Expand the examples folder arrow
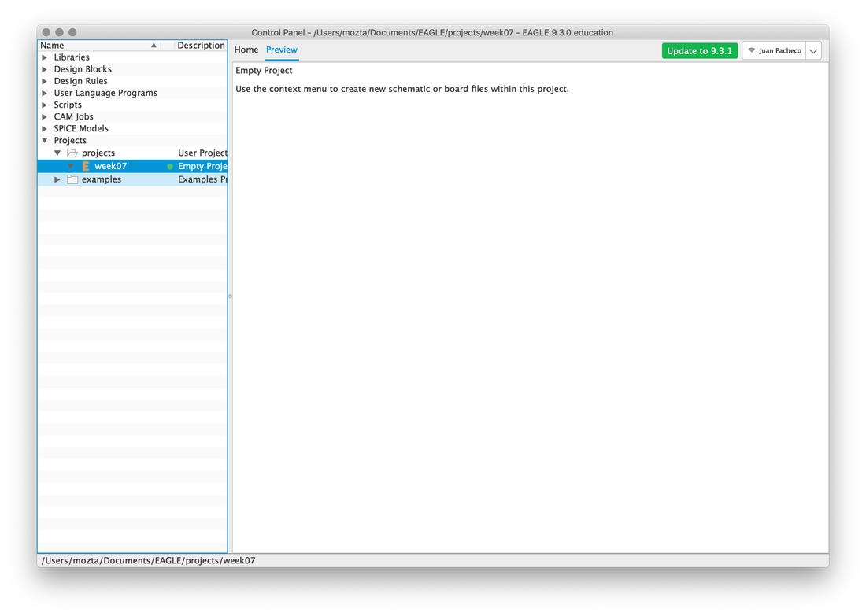The image size is (866, 616). coord(57,179)
